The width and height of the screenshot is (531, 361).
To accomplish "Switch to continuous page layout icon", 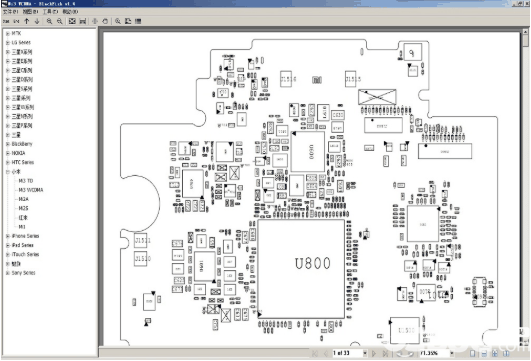I will point(484,354).
